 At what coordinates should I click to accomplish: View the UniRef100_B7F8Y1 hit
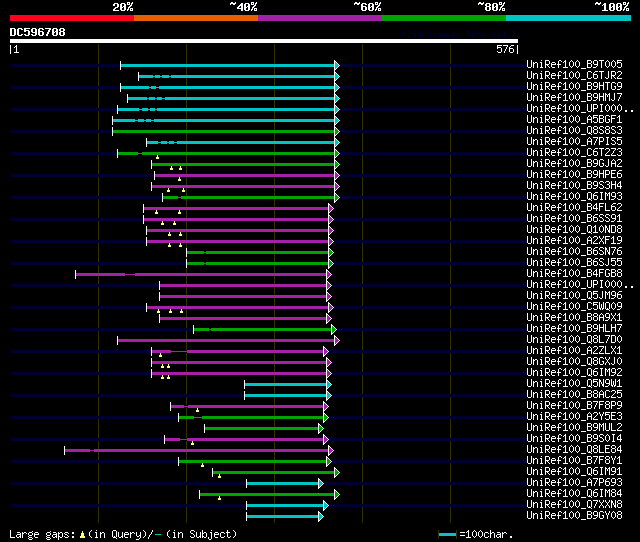(x=574, y=461)
